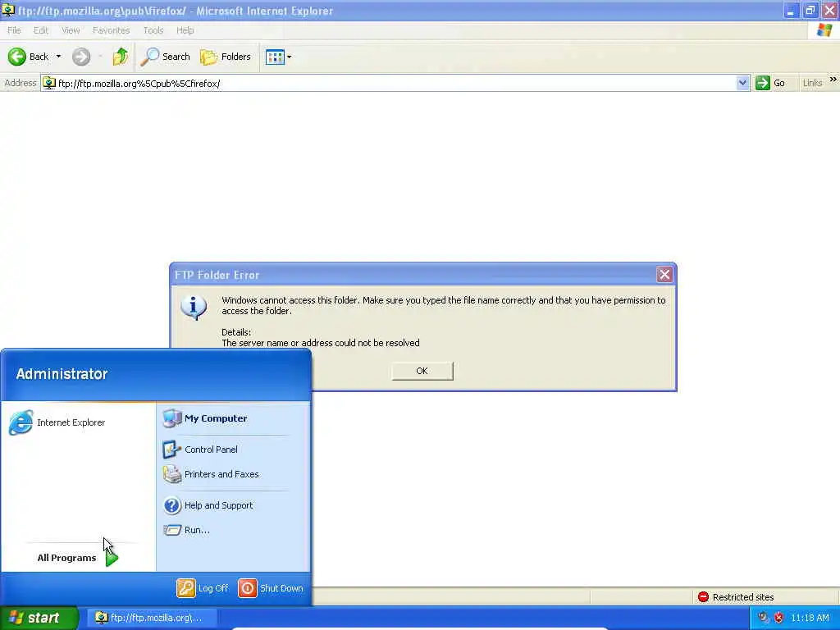Click the green Back arrow icon

(x=16, y=57)
